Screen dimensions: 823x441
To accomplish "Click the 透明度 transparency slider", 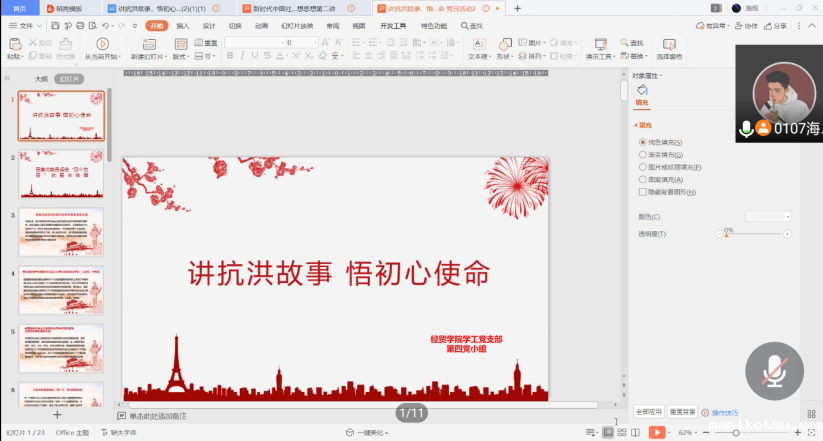I will (753, 234).
